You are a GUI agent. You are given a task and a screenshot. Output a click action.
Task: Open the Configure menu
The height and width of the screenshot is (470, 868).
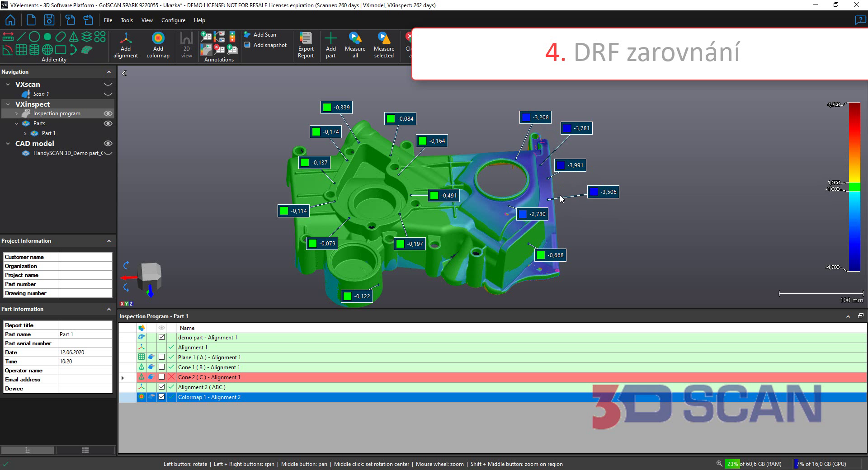coord(173,20)
